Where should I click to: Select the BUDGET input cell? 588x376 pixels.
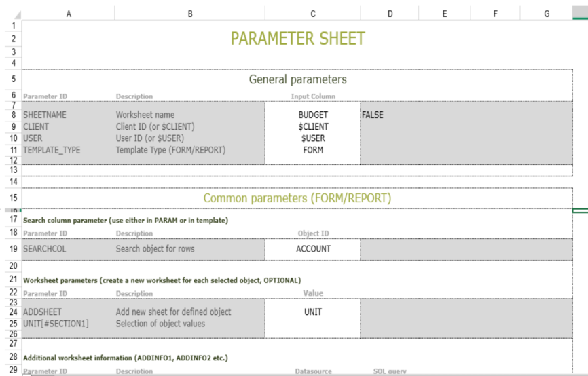click(x=313, y=115)
